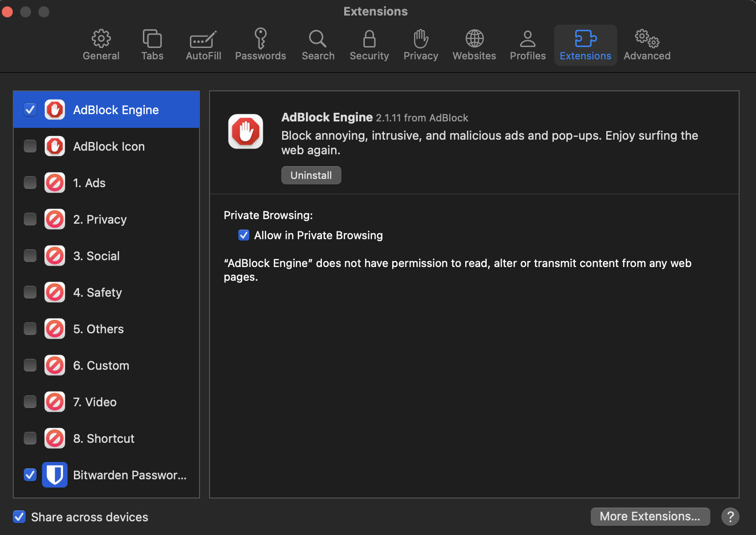
Task: Click the icon beside 6. Custom
Action: (55, 365)
